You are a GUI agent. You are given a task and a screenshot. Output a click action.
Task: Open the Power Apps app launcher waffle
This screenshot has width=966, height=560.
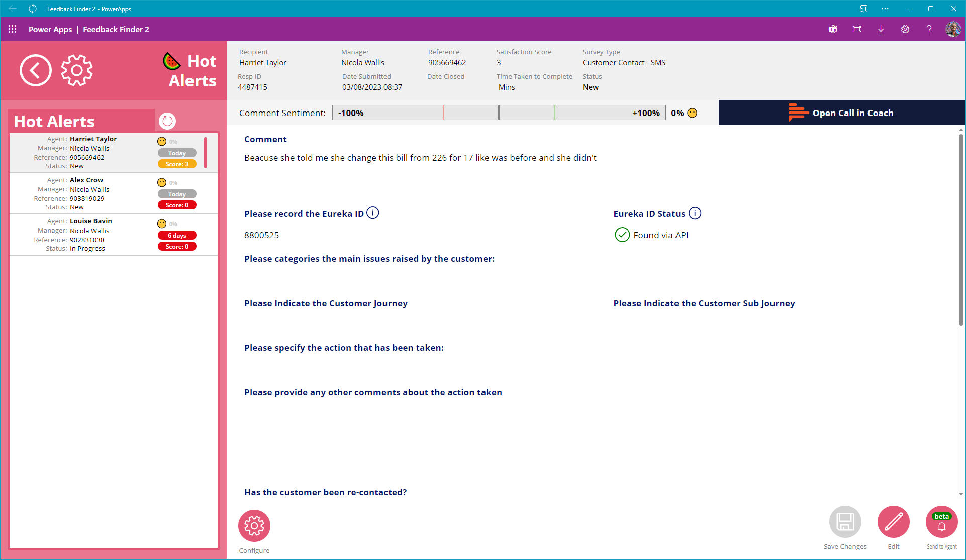(x=13, y=29)
